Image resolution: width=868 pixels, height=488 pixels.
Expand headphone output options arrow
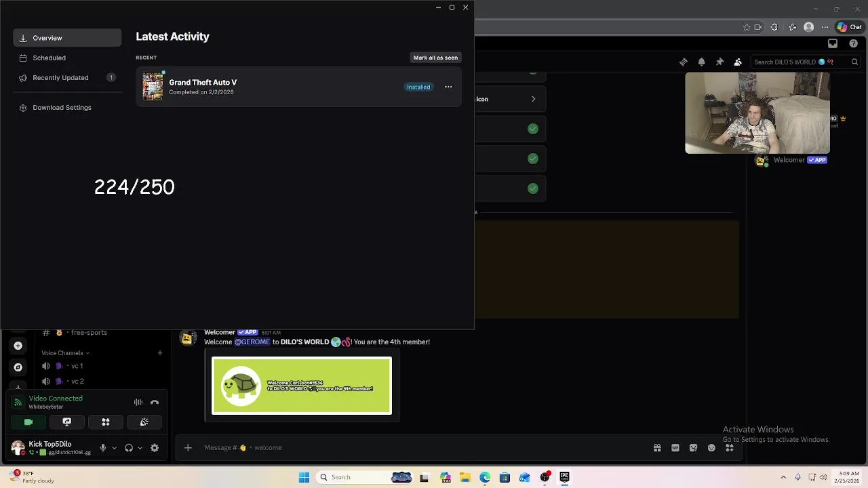click(x=140, y=447)
